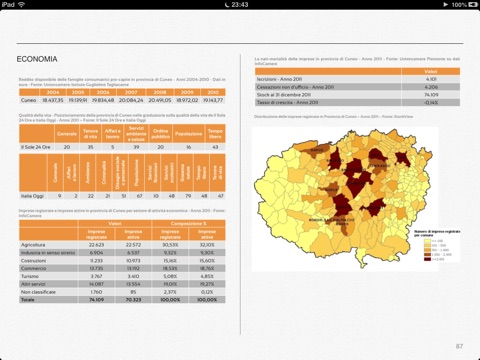
Task: Select the Italia Oggi row label
Action: click(x=33, y=196)
